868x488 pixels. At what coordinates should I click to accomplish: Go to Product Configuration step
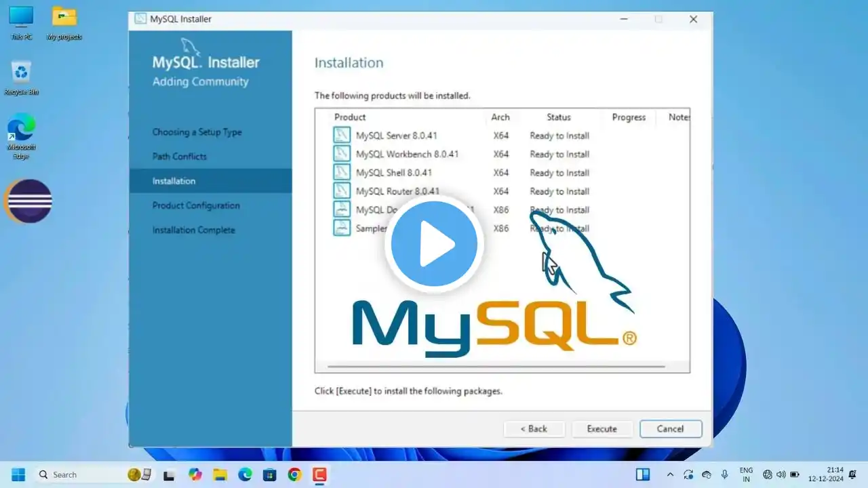point(196,205)
